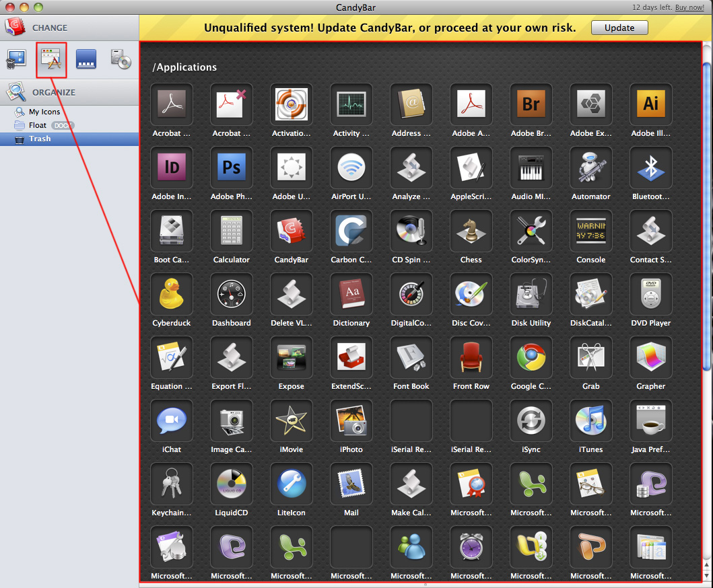The height and width of the screenshot is (588, 713).
Task: Select the DigitalColor Meter icon
Action: coord(411,293)
